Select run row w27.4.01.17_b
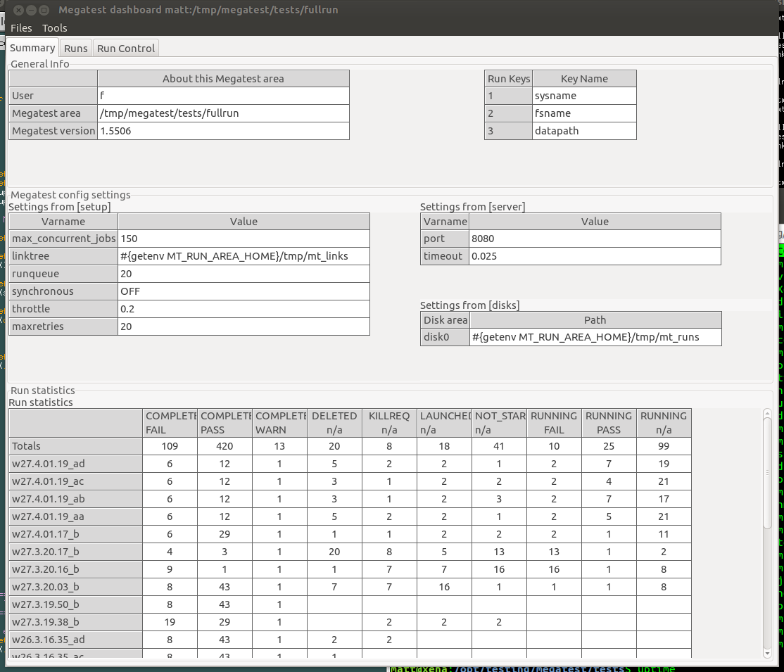784x672 pixels. 75,534
